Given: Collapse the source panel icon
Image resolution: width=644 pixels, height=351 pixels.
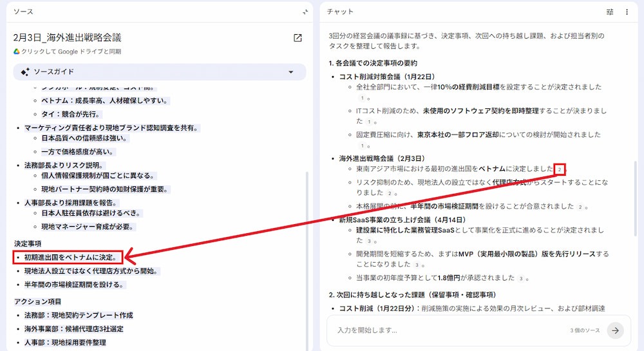Looking at the screenshot, I should pyautogui.click(x=305, y=12).
